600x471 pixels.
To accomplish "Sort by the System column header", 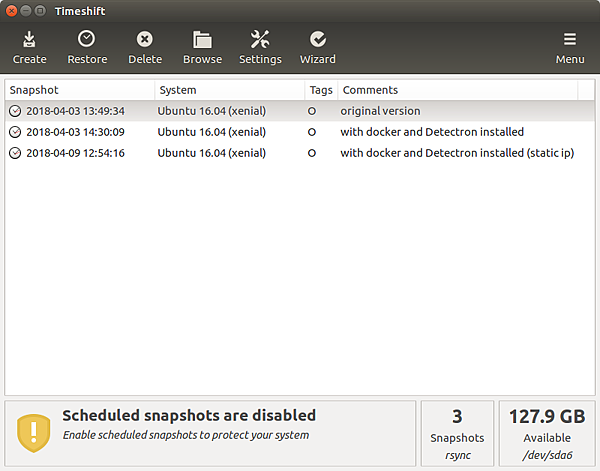I will tap(230, 90).
